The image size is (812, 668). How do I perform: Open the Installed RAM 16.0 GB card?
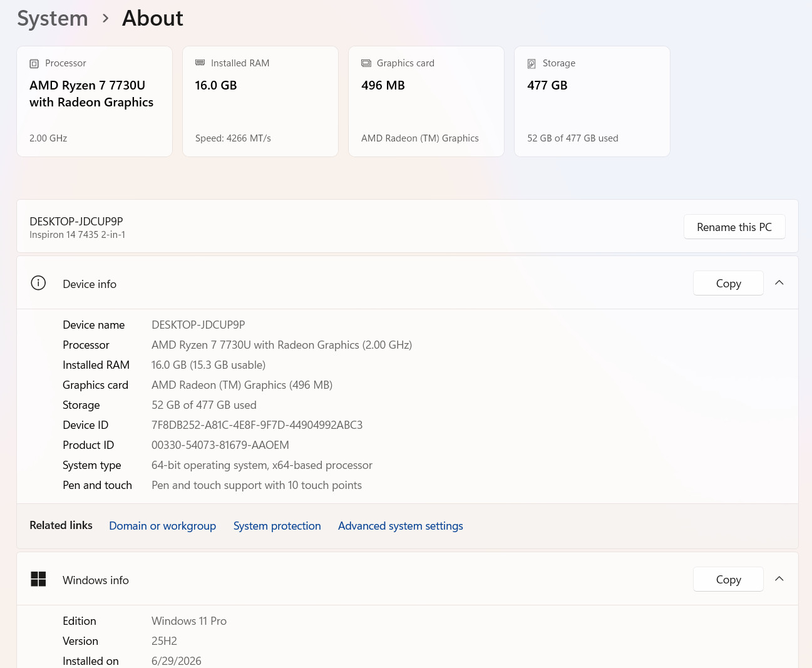260,101
